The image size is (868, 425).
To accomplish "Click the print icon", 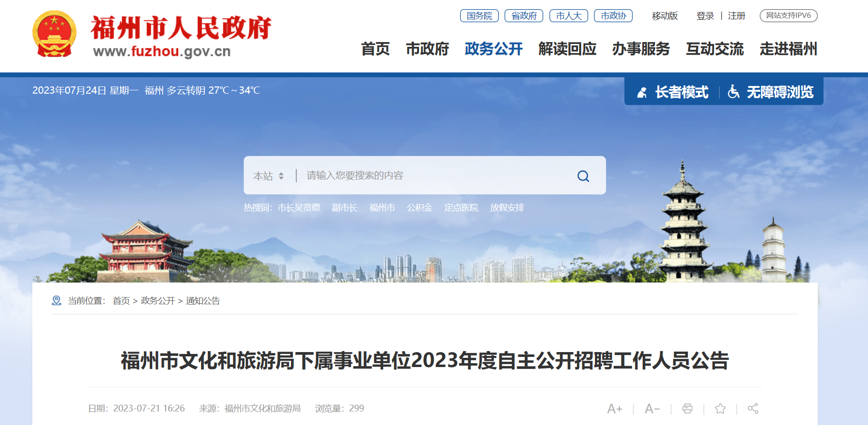I will (x=687, y=409).
